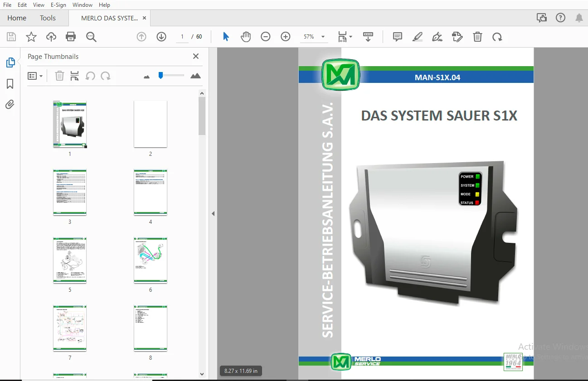Rotate selected thumbnail clockwise
This screenshot has width=588, height=381.
[106, 76]
